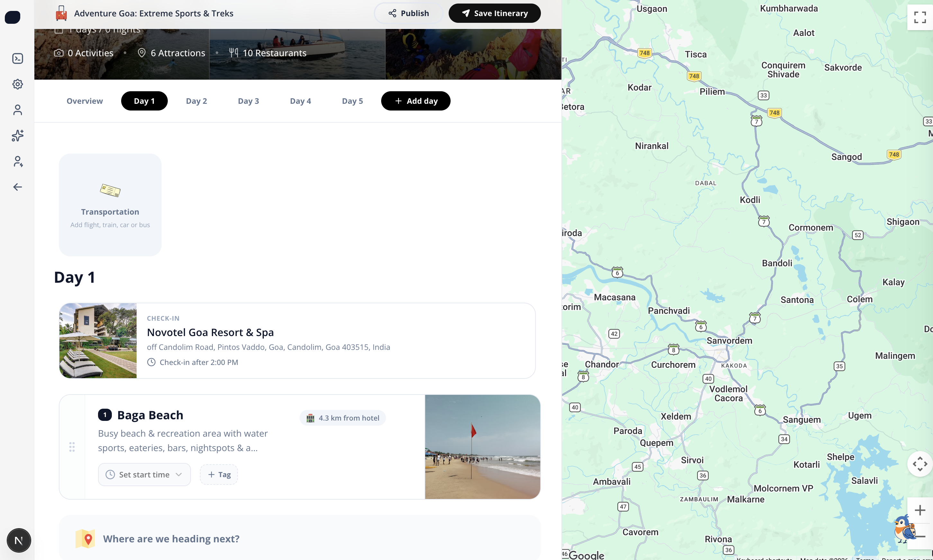This screenshot has height=560, width=933.
Task: Click the Google logo on map
Action: pyautogui.click(x=586, y=555)
